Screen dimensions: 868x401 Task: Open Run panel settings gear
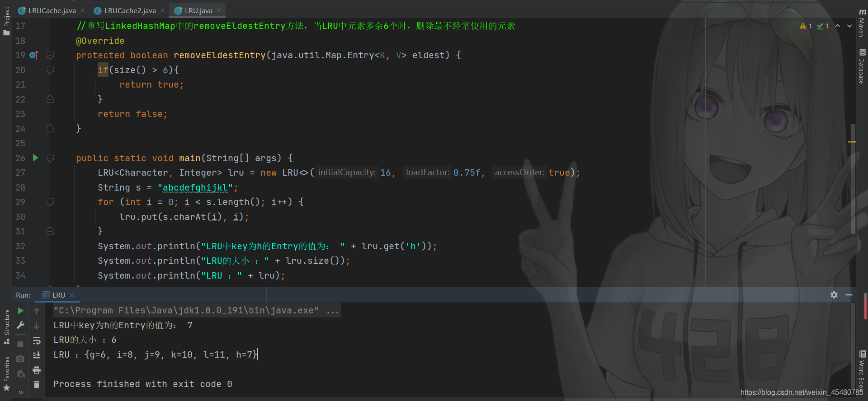pos(834,295)
